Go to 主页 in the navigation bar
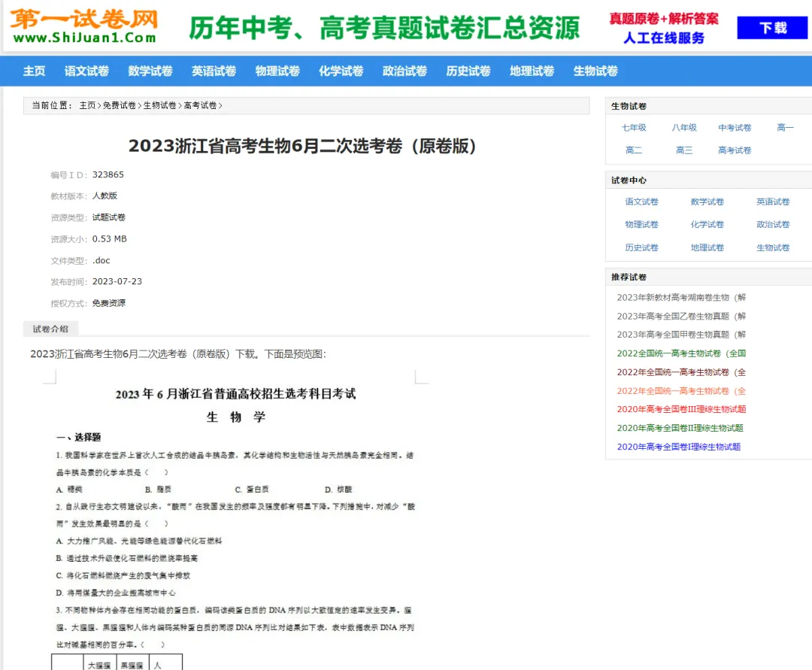812x670 pixels. pos(34,71)
